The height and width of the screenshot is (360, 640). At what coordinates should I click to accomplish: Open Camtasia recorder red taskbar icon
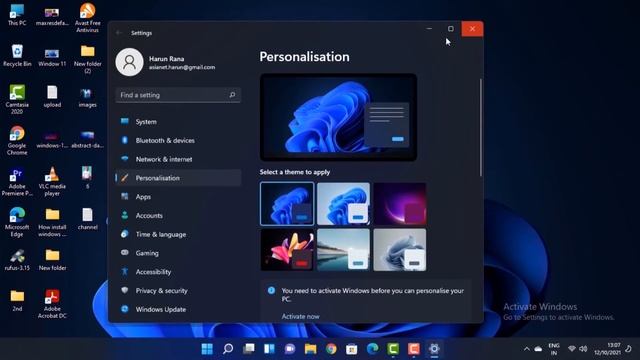point(413,349)
